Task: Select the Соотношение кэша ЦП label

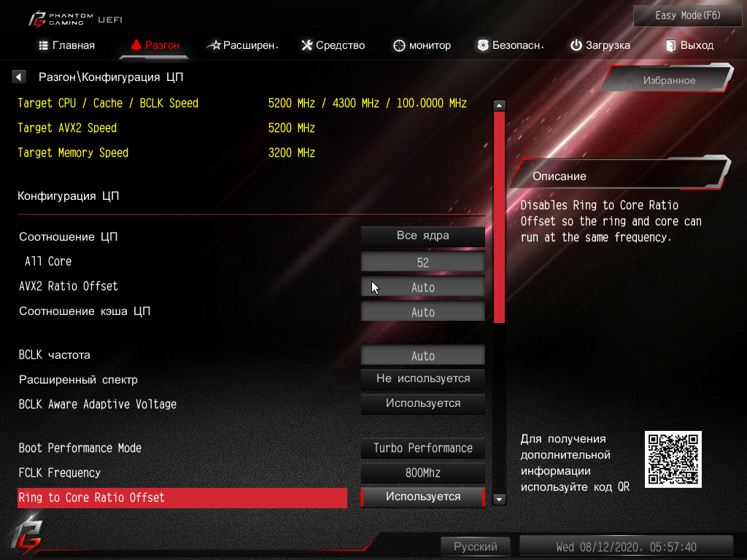Action: tap(85, 311)
